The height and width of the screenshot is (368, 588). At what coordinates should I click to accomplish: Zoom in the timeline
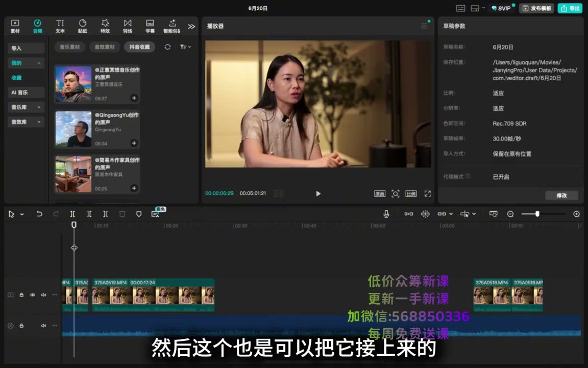point(576,214)
